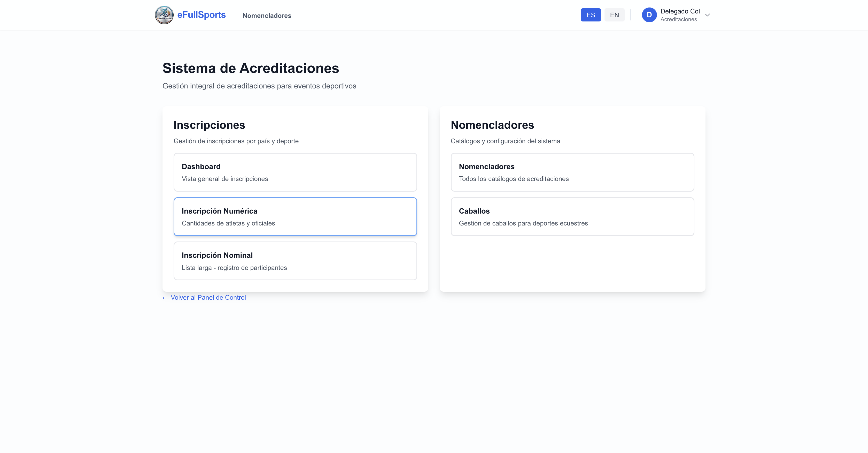Click the eFullSports logo image
The height and width of the screenshot is (453, 868).
coord(164,15)
